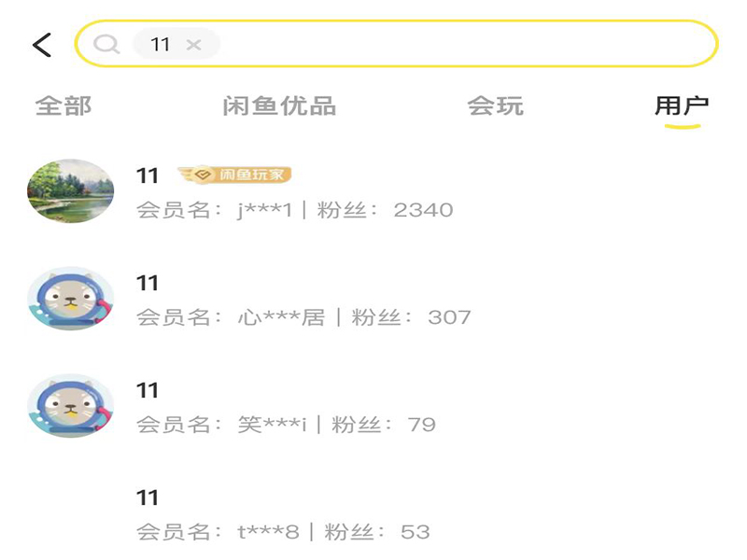The height and width of the screenshot is (560, 747).
Task: Open the 闲鱼优品 tab
Action: [279, 106]
